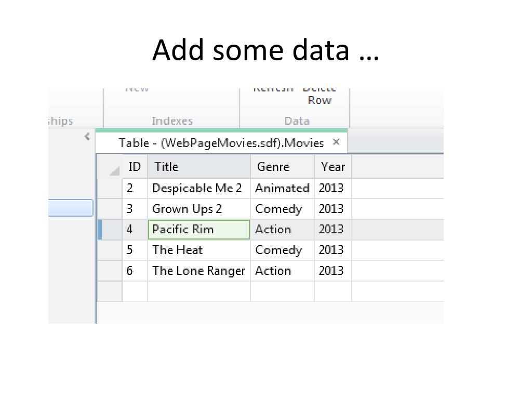Viewport: 532px width, 399px height.
Task: Click the Animated genre cell
Action: (x=282, y=188)
